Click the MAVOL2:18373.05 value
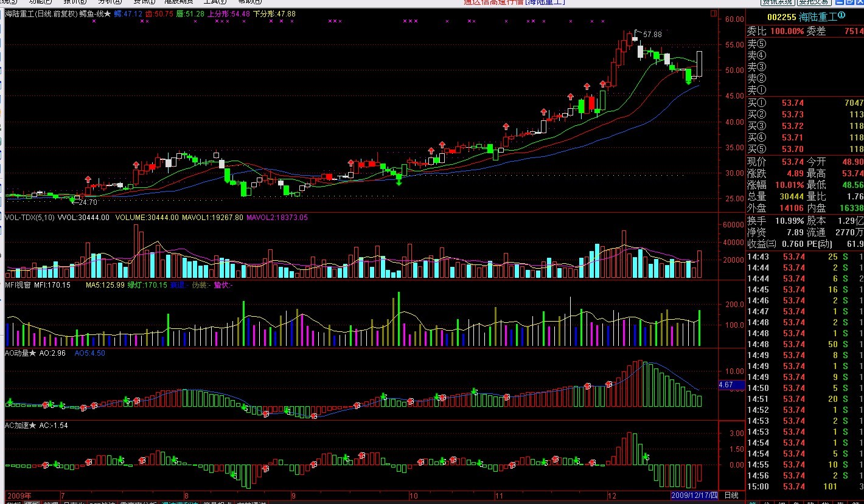 coord(277,217)
